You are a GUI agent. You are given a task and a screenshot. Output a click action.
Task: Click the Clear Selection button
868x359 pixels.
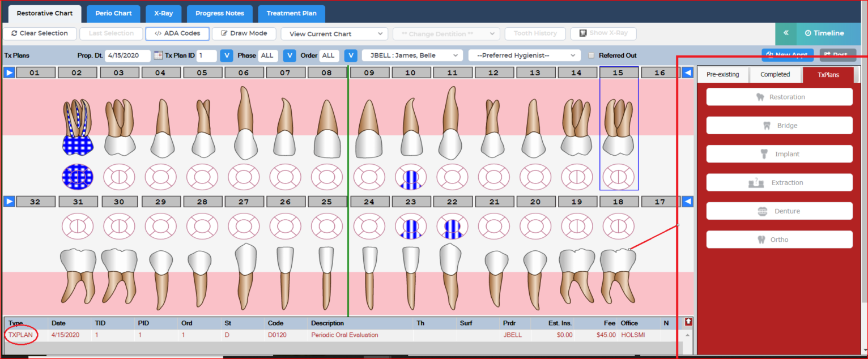[x=40, y=33]
